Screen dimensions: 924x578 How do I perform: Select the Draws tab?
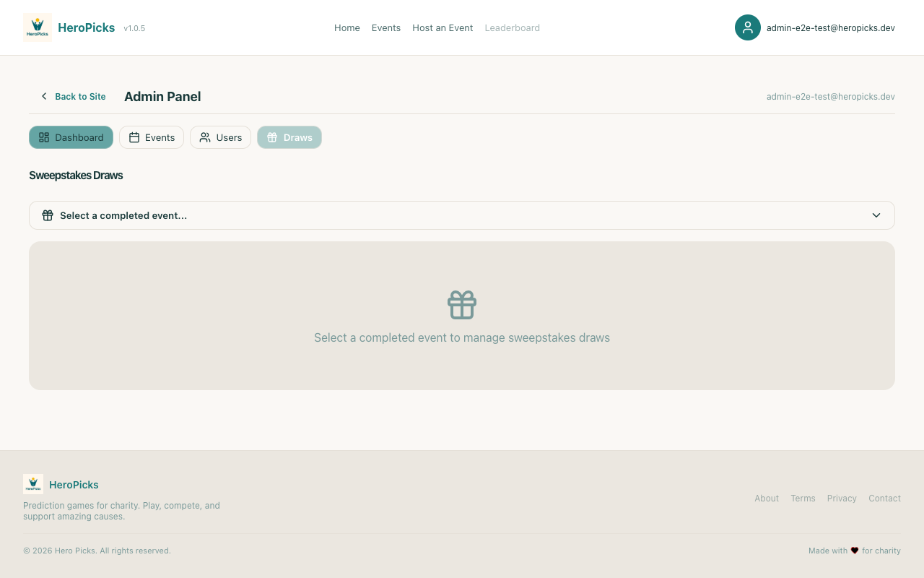[289, 137]
